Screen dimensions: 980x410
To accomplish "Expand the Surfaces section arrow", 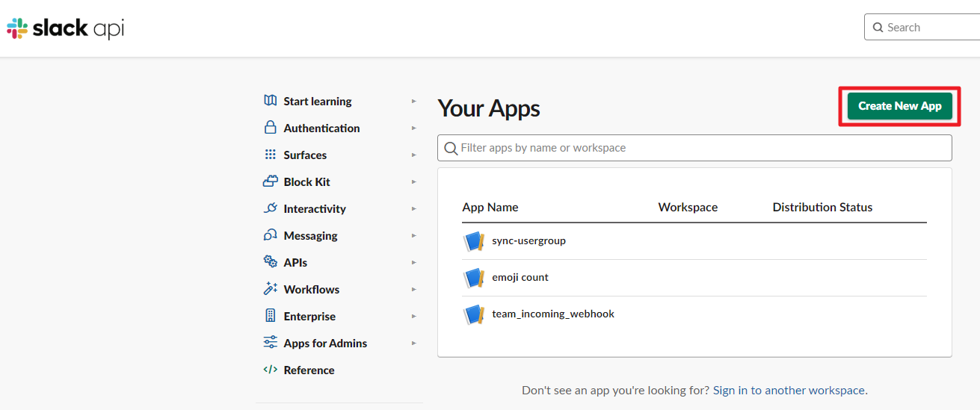I will (414, 155).
